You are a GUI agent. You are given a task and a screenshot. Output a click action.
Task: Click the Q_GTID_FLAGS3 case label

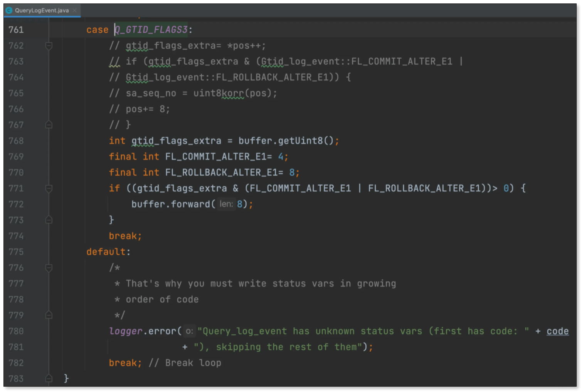click(151, 30)
